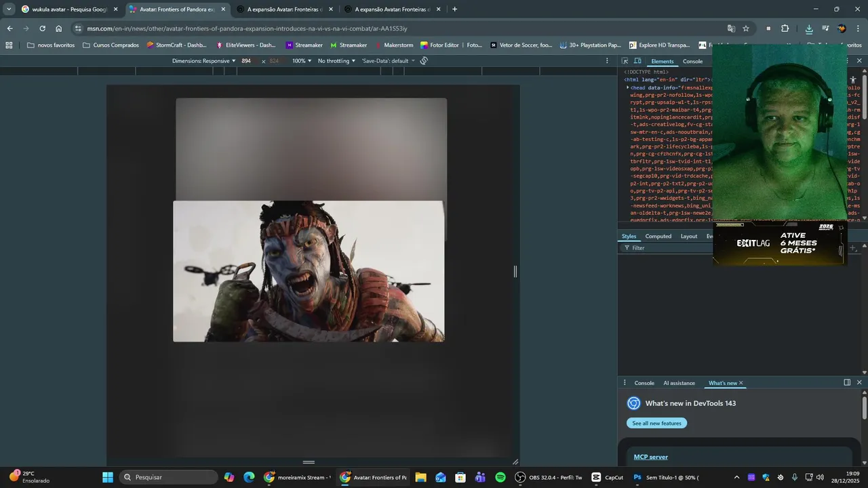Show hidden tray icons chevron

pos(736,477)
